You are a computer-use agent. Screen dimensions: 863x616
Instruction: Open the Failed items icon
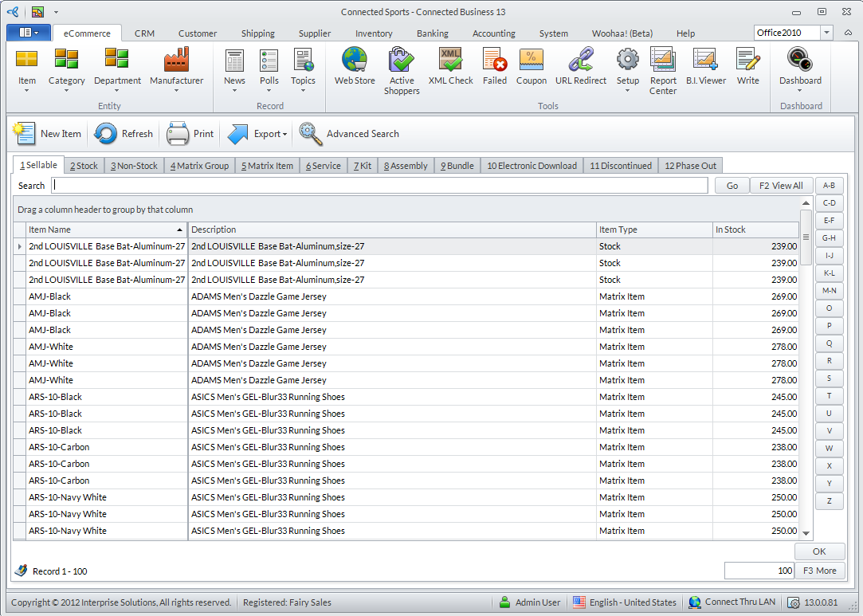494,67
